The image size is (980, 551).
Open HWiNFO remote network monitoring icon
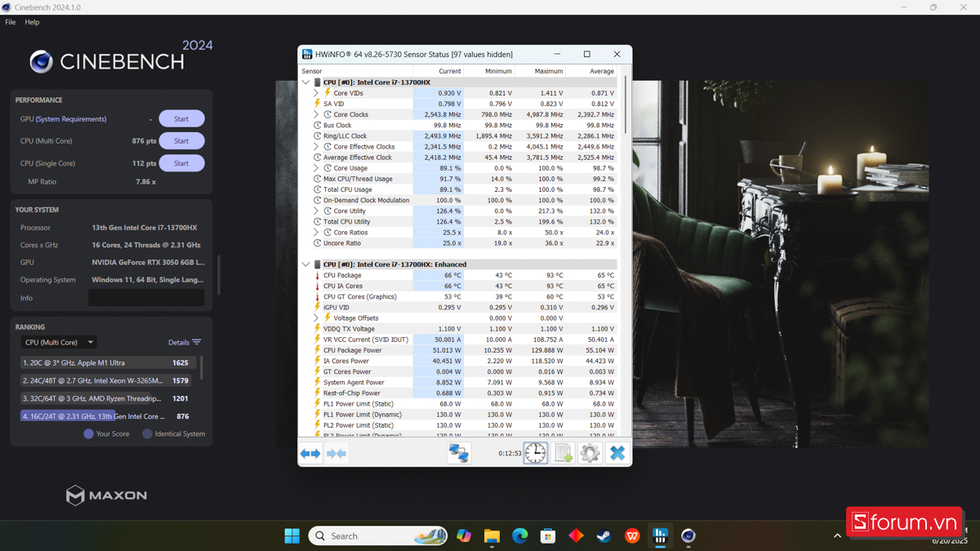click(x=459, y=453)
